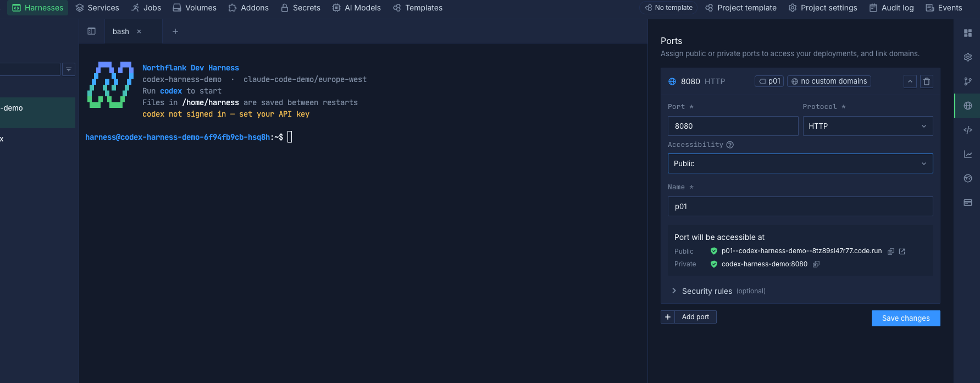Click the codex-harness-demo:8080 private address text

765,264
